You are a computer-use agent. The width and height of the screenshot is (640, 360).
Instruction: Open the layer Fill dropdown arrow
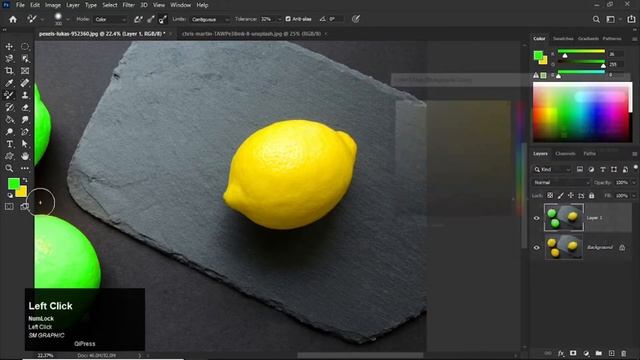pyautogui.click(x=634, y=196)
